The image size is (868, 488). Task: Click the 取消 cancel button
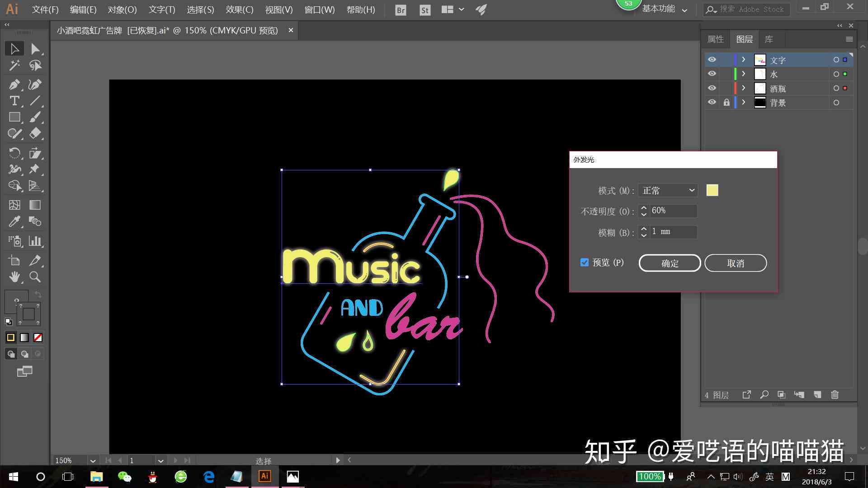(736, 263)
